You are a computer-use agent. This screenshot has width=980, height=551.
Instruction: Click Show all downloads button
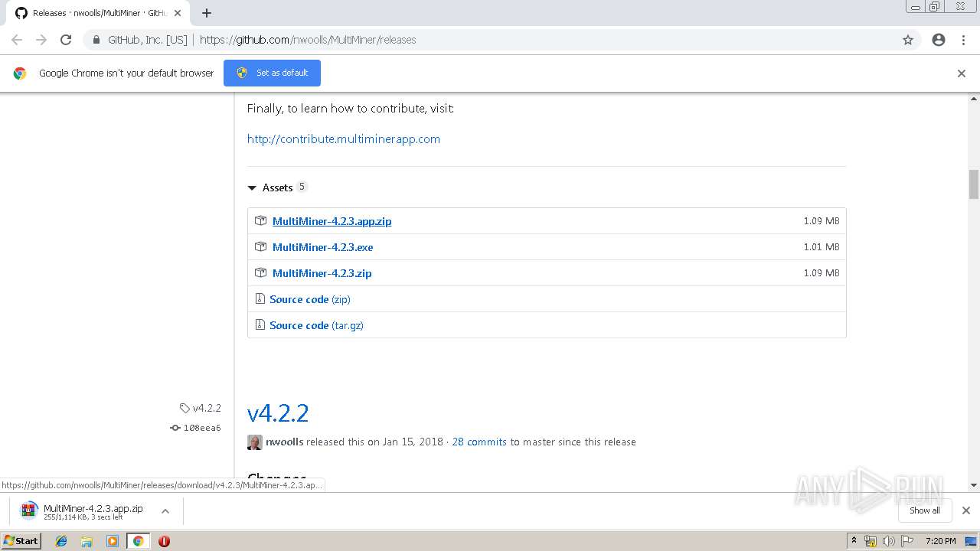925,510
